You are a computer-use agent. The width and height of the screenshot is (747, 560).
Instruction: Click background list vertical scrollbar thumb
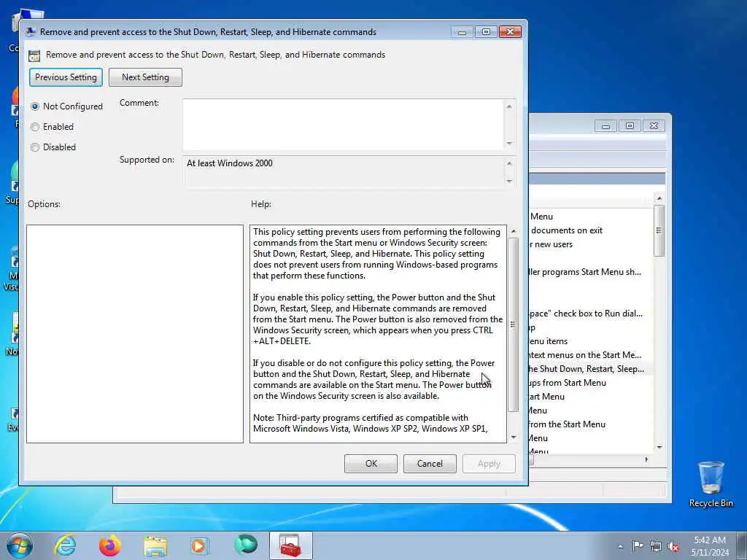[x=659, y=230]
